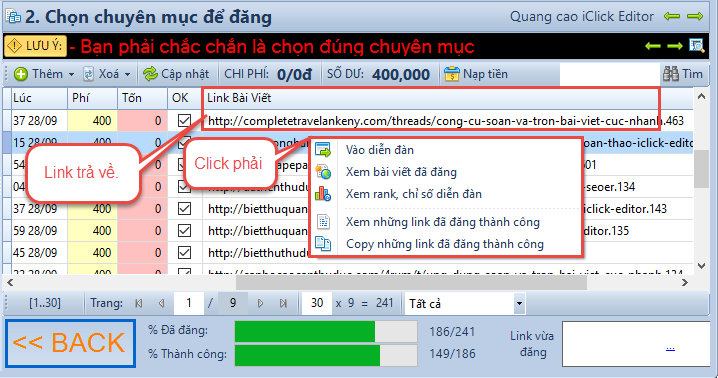Toggle OK checkbox in row 59 28/09
718x378 pixels.
pyautogui.click(x=184, y=230)
